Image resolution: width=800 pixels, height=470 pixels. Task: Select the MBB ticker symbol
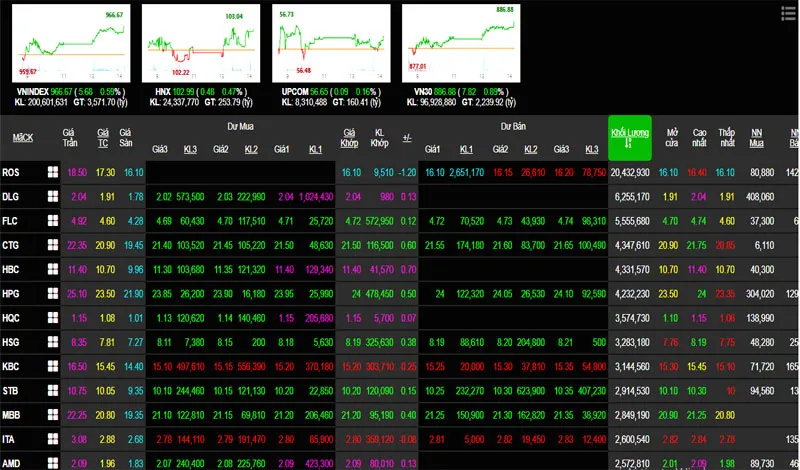[11, 415]
